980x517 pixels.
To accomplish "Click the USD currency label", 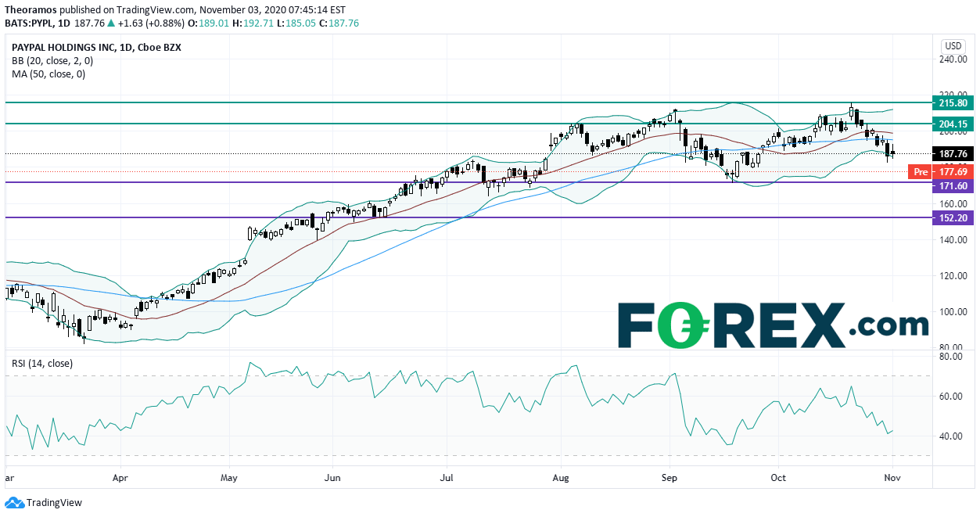I will [953, 45].
